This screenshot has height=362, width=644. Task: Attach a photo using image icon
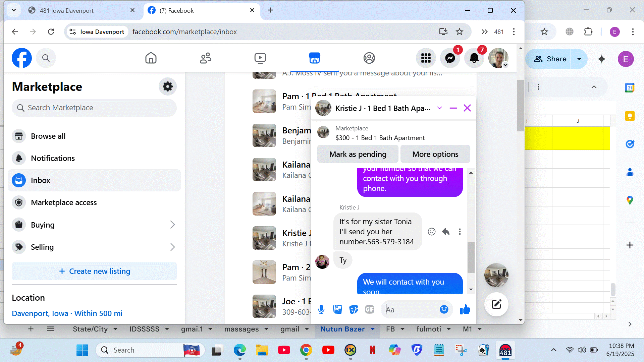(337, 309)
